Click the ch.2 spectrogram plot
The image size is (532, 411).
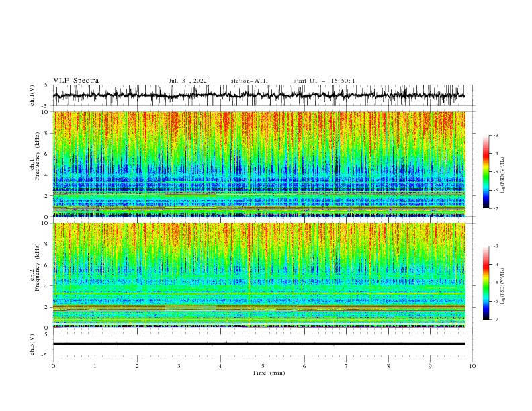(259, 275)
